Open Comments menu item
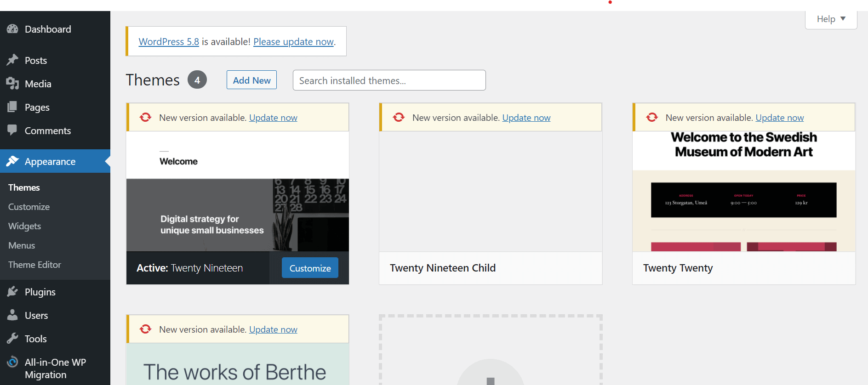The height and width of the screenshot is (385, 868). (x=55, y=130)
